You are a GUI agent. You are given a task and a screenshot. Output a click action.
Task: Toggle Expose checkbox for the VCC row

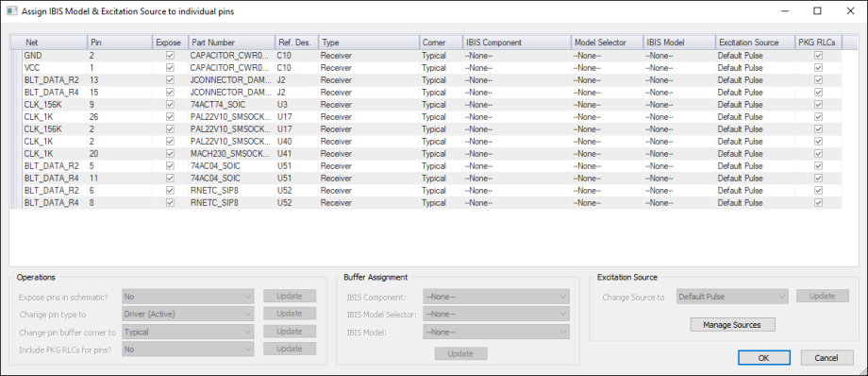(170, 68)
